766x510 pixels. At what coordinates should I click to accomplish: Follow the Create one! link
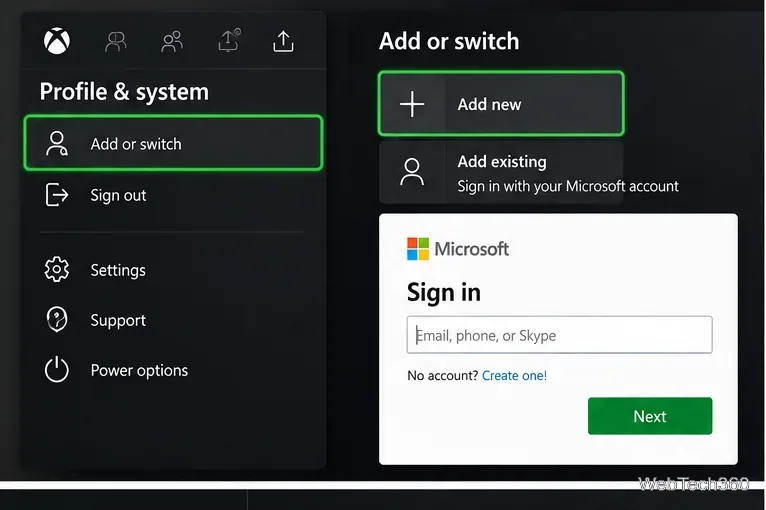[514, 376]
